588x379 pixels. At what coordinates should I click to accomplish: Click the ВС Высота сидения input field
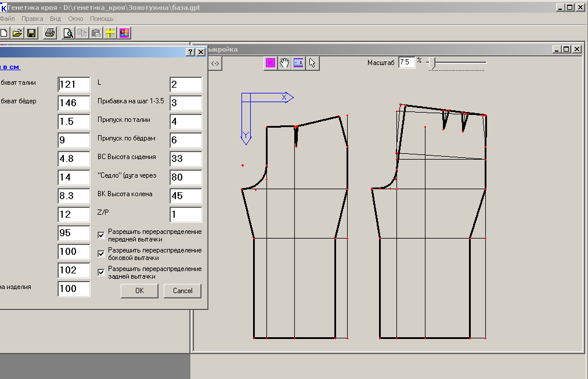click(186, 158)
